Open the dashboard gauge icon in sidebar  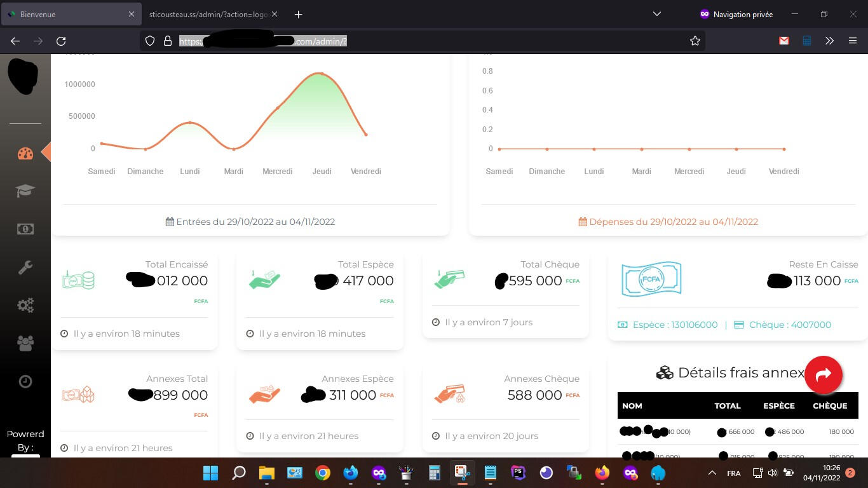click(x=25, y=153)
